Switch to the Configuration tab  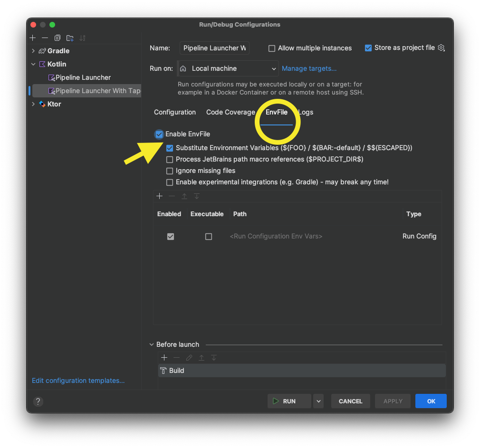click(175, 112)
